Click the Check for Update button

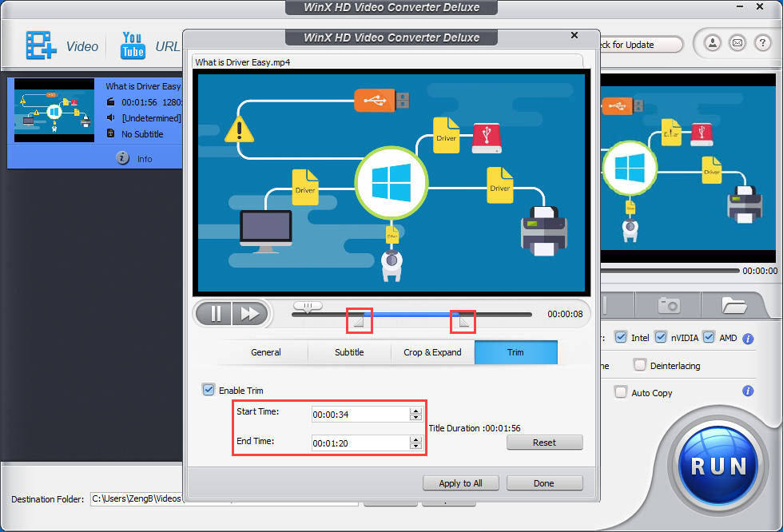point(641,45)
